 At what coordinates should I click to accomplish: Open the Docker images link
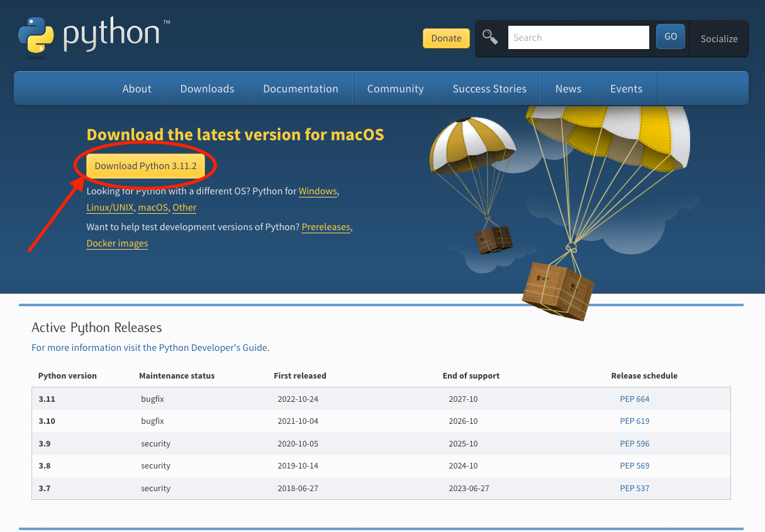tap(117, 243)
